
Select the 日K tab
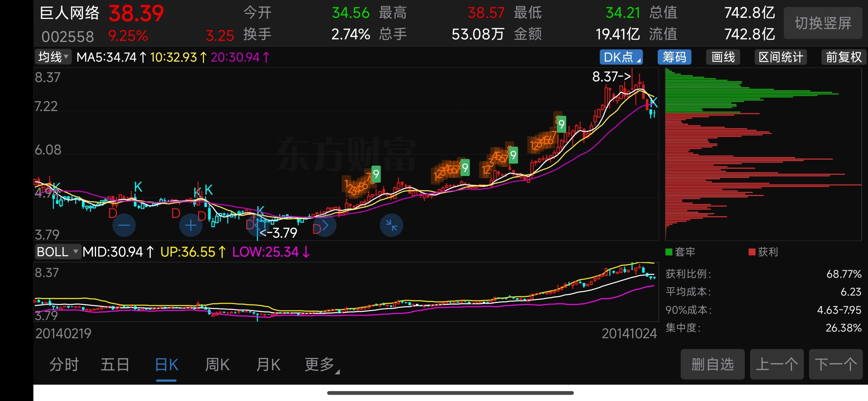[167, 365]
